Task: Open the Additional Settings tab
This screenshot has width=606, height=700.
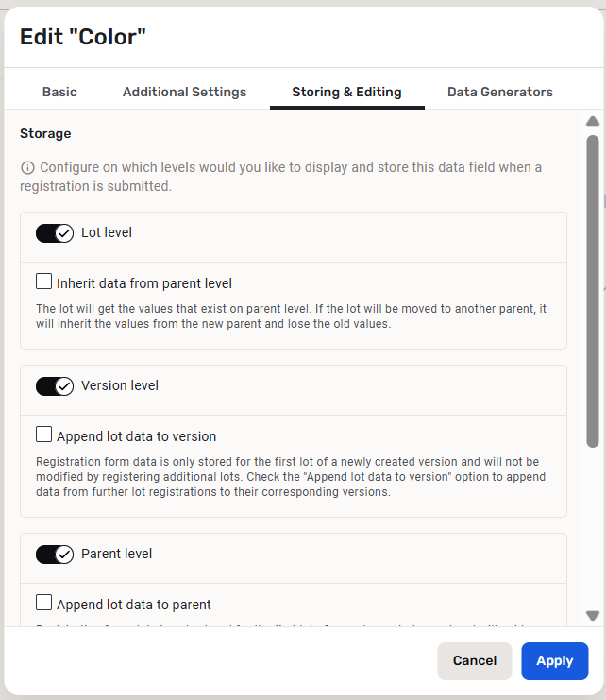Action: point(184,92)
